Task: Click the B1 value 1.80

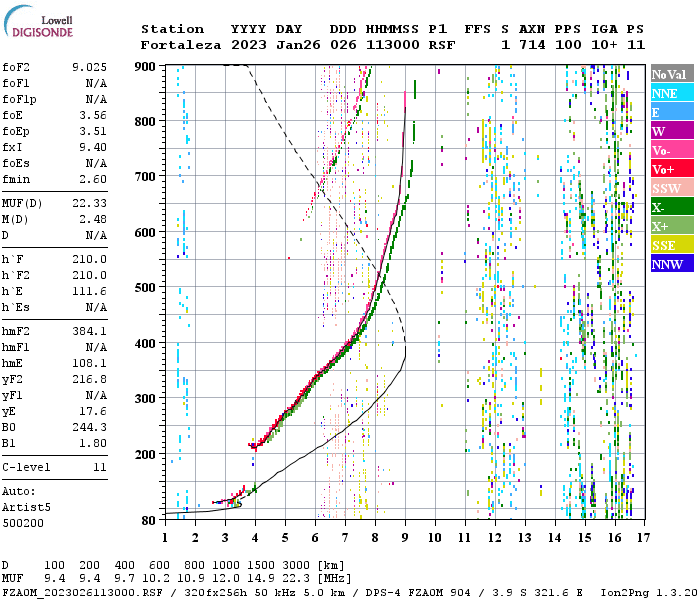Action: click(93, 443)
